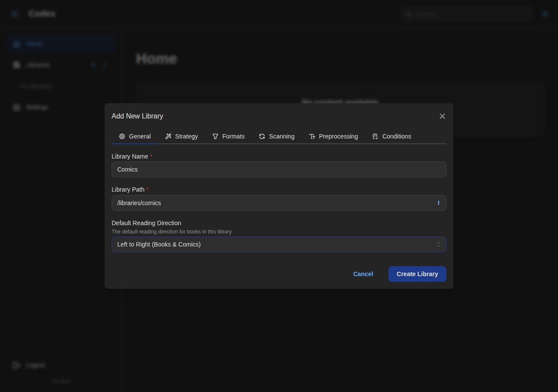Click the wand icon on the Strategy tab
Image resolution: width=558 pixels, height=392 pixels.
coord(168,136)
